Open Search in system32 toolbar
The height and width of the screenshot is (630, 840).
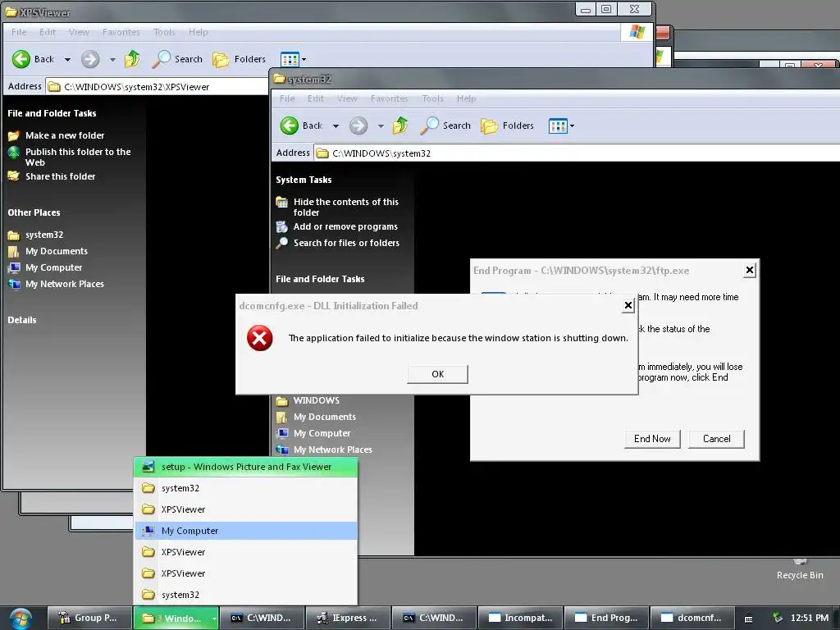[445, 126]
